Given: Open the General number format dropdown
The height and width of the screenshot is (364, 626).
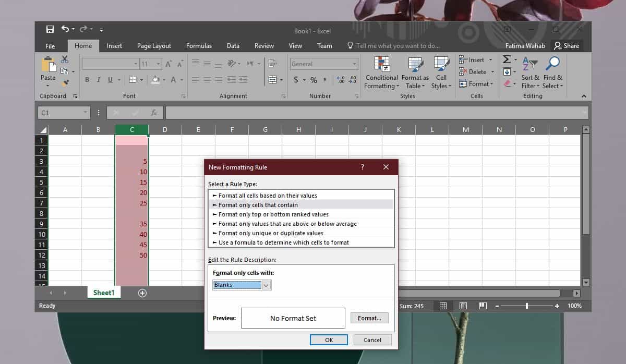Looking at the screenshot, I should tap(354, 64).
